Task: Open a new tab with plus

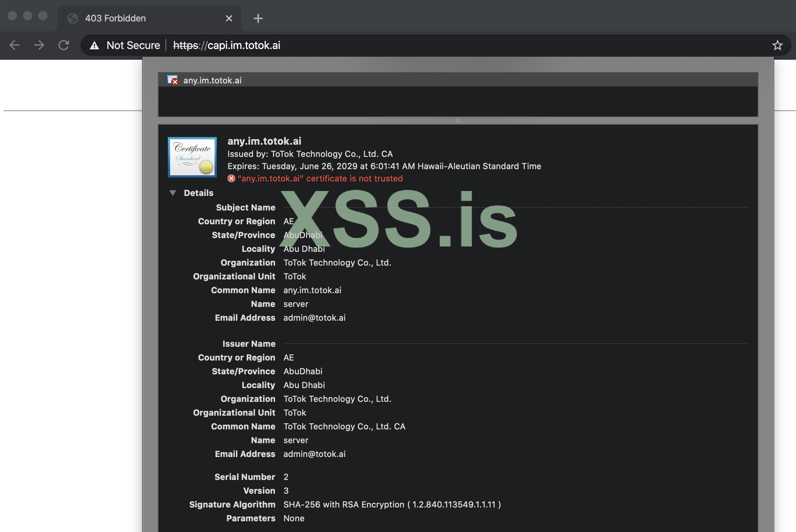Action: click(258, 18)
